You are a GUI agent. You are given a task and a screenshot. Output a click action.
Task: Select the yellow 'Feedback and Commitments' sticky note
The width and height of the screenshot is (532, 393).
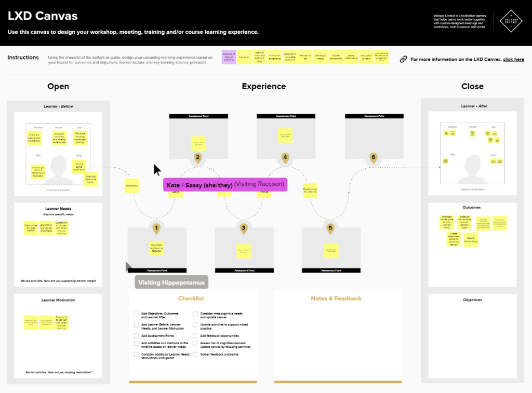[310, 191]
